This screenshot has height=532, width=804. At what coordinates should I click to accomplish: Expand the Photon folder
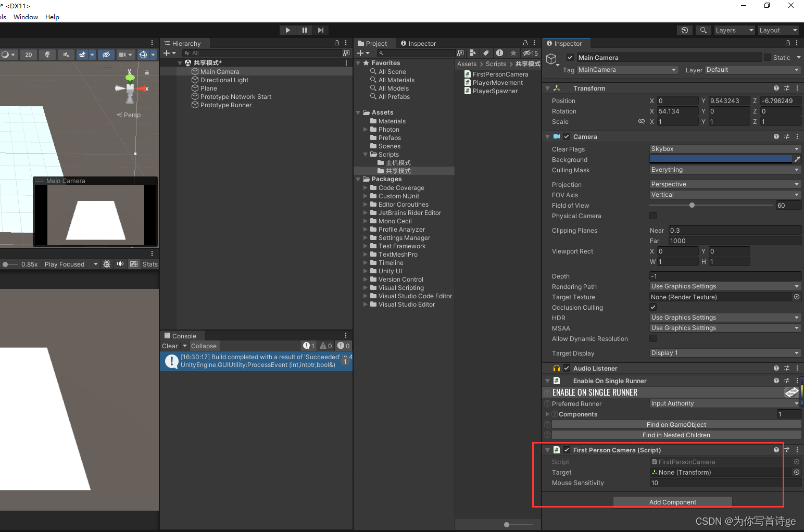366,130
